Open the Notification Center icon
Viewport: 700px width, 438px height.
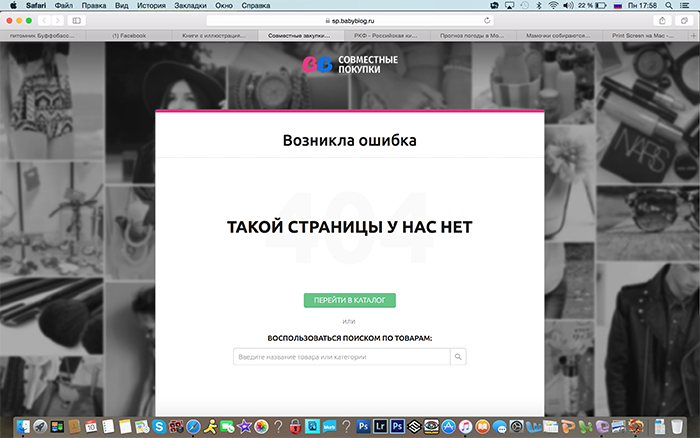684,5
